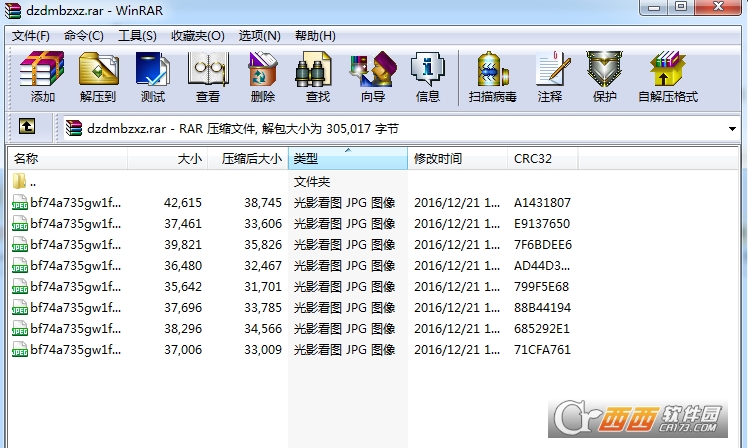Click the Delete (删除) toolbar icon
748x448 pixels.
coord(262,70)
